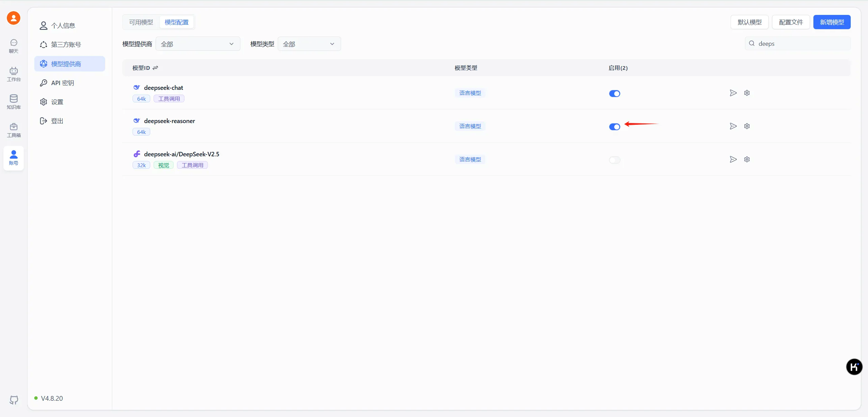This screenshot has height=417, width=868.
Task: Click the 启用(2) column header
Action: point(618,68)
